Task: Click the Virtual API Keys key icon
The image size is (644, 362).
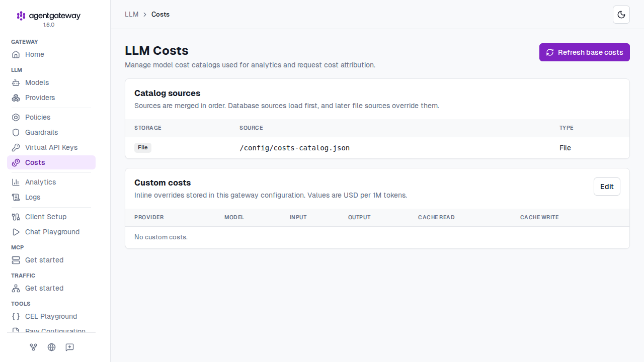Action: click(x=16, y=147)
